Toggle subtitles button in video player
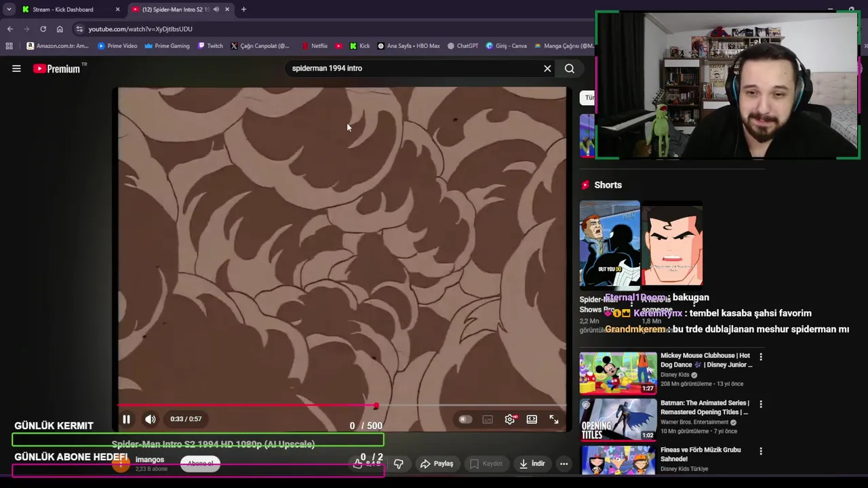The height and width of the screenshot is (488, 868). point(488,420)
